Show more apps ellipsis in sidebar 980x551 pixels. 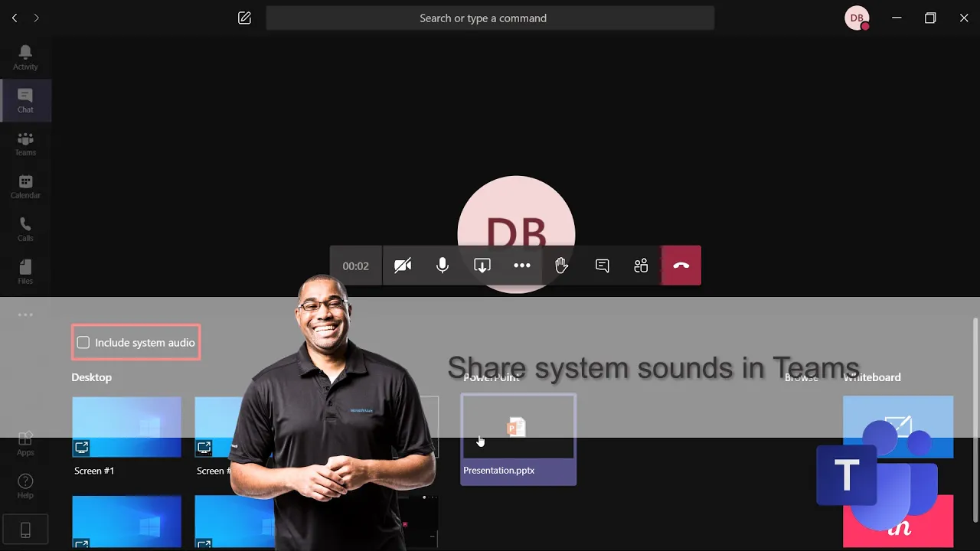25,315
